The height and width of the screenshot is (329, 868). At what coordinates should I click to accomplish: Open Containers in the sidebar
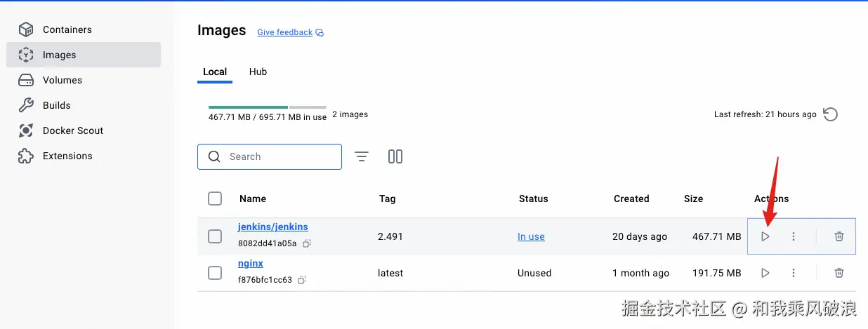(x=67, y=29)
